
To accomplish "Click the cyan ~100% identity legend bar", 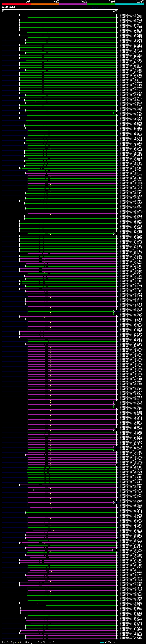I will pyautogui.click(x=130, y=4).
